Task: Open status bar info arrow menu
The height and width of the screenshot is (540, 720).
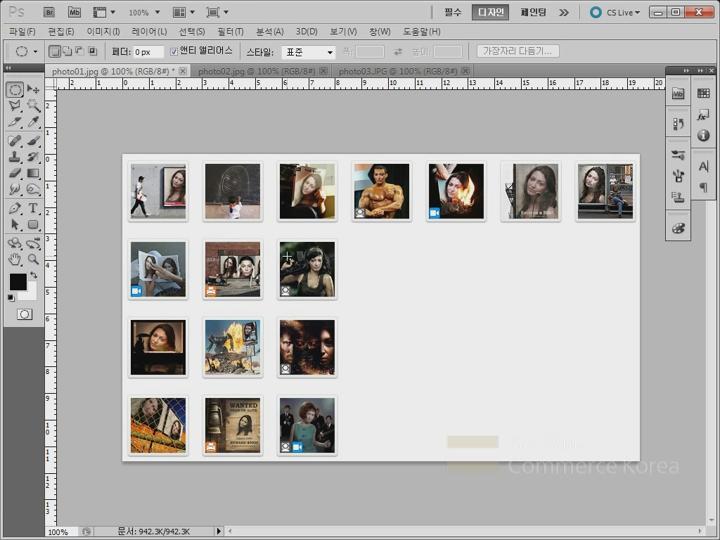Action: tap(219, 531)
